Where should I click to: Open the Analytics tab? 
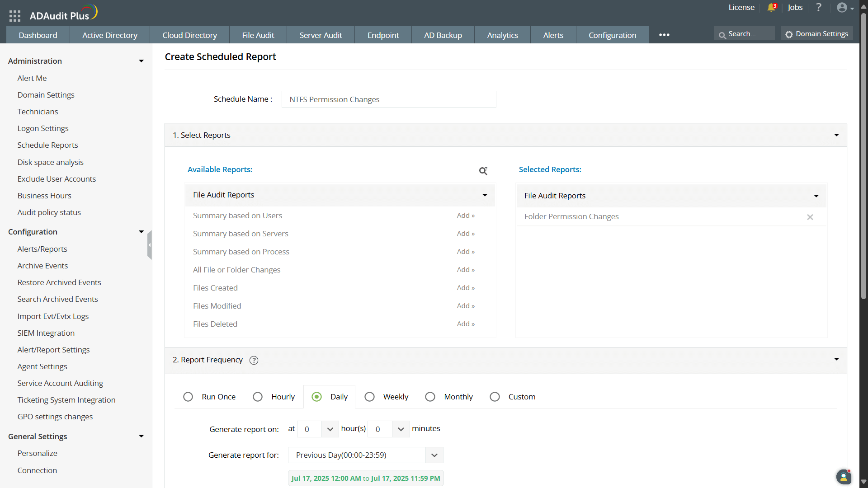502,35
